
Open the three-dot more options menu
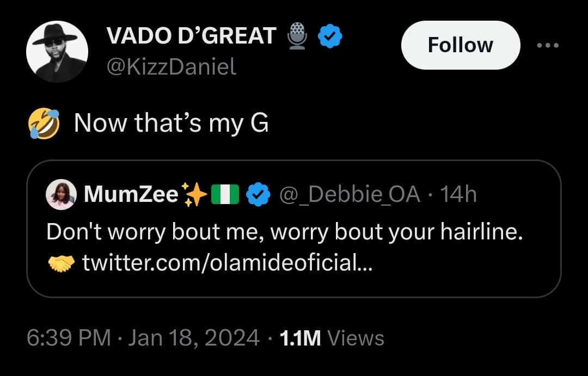coord(548,45)
